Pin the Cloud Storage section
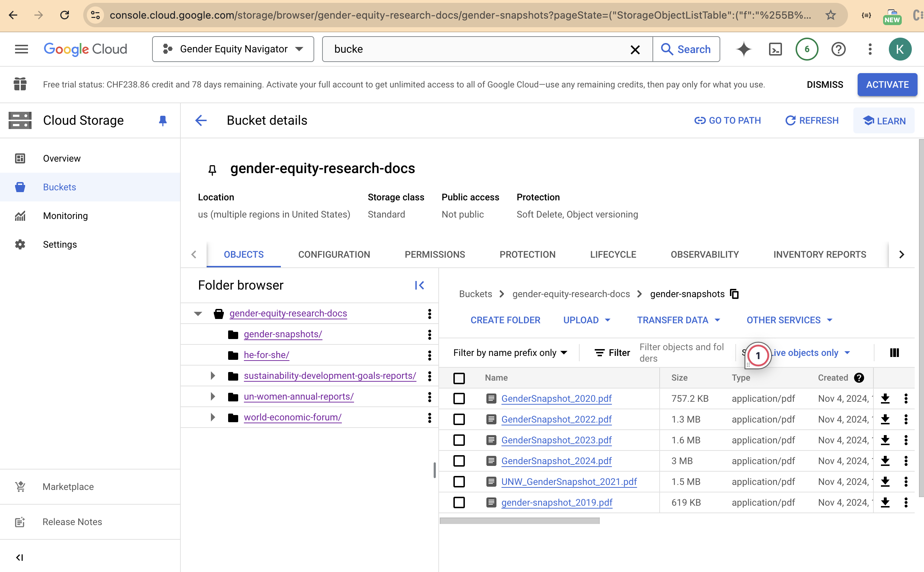Screen dimensions: 924x572 point(162,120)
